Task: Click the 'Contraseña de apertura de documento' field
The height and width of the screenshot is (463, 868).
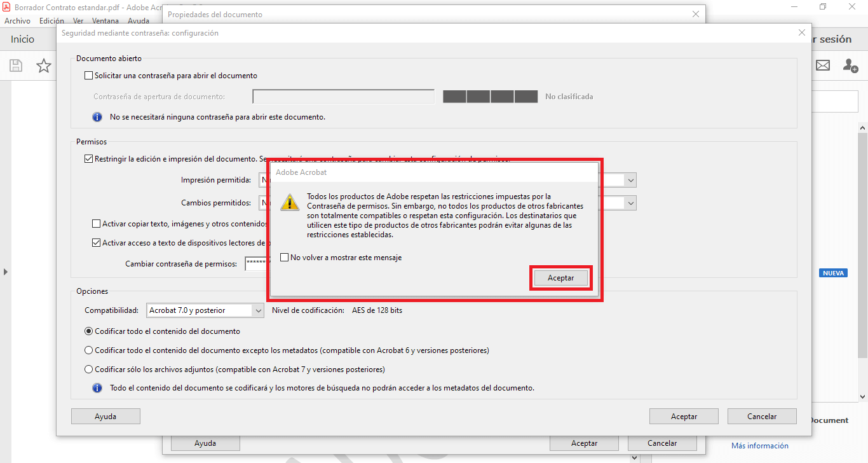Action: pyautogui.click(x=343, y=97)
